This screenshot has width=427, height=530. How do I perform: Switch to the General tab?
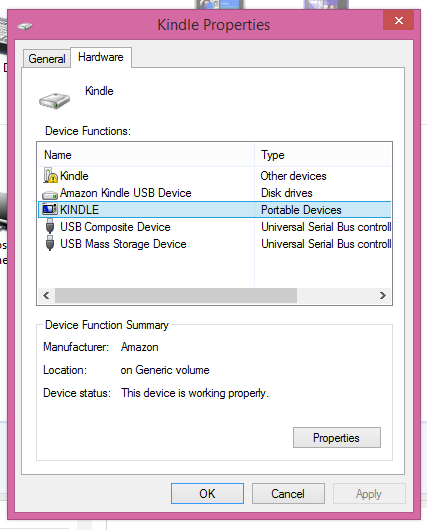click(x=47, y=59)
